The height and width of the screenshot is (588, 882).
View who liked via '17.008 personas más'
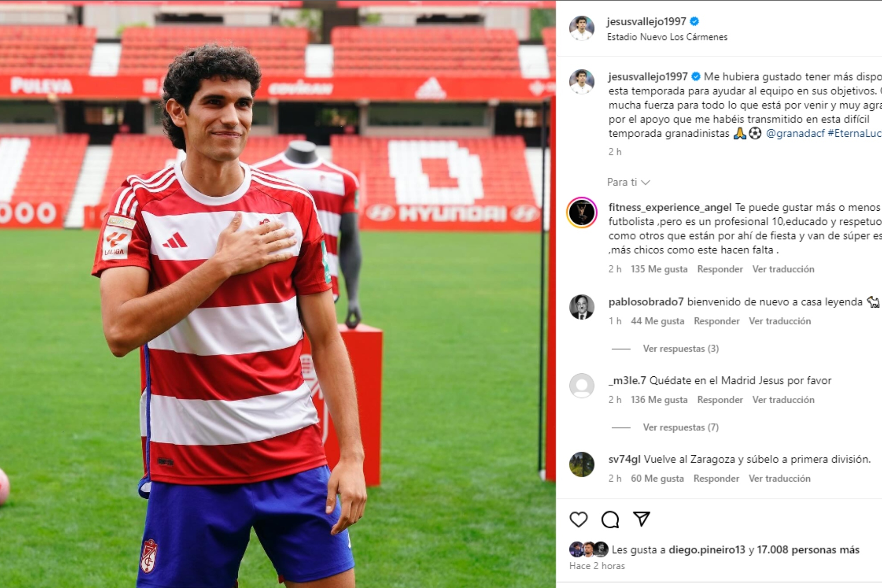click(808, 550)
